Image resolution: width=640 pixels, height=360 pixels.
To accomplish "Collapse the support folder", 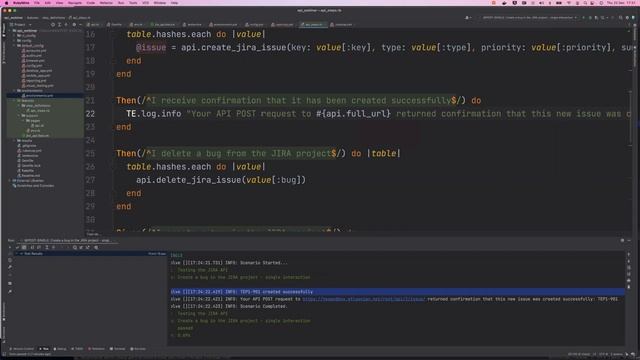I will [x=19, y=116].
